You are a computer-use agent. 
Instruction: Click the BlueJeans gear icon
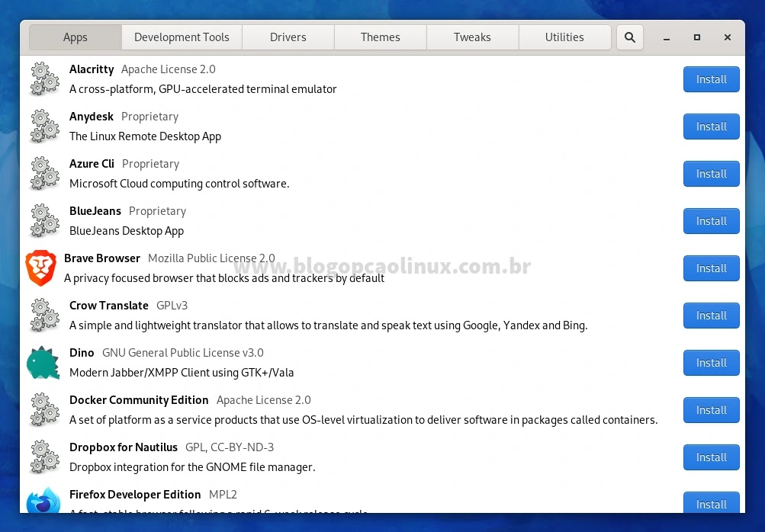click(x=44, y=221)
